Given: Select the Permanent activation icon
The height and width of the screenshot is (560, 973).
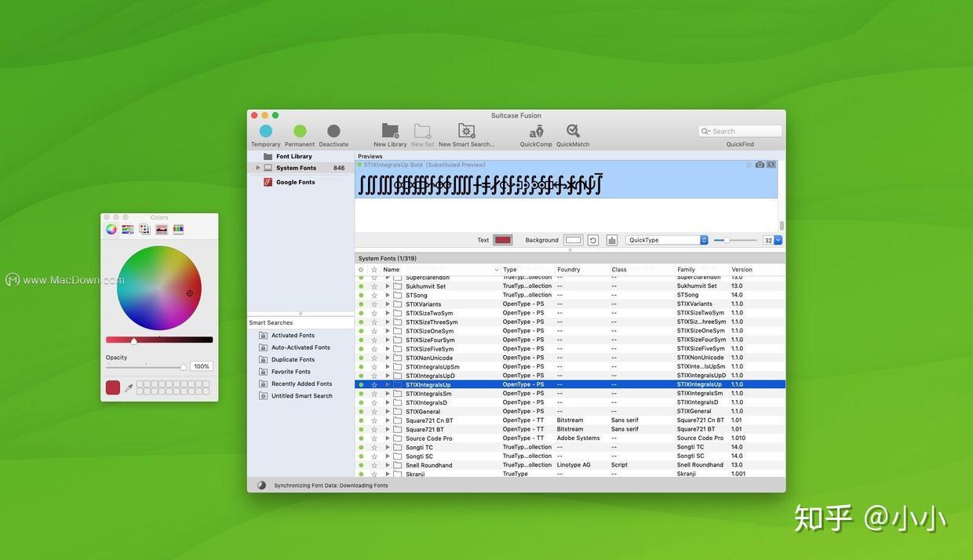Looking at the screenshot, I should click(300, 131).
